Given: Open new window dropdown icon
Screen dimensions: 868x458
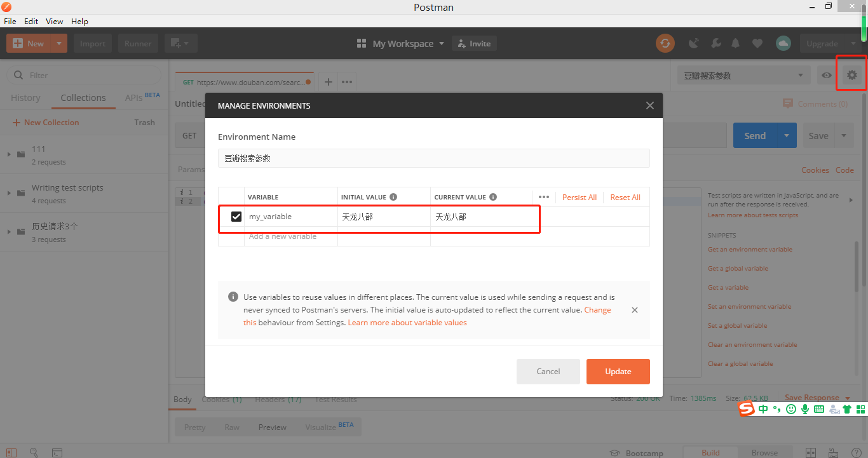Looking at the screenshot, I should tap(181, 43).
